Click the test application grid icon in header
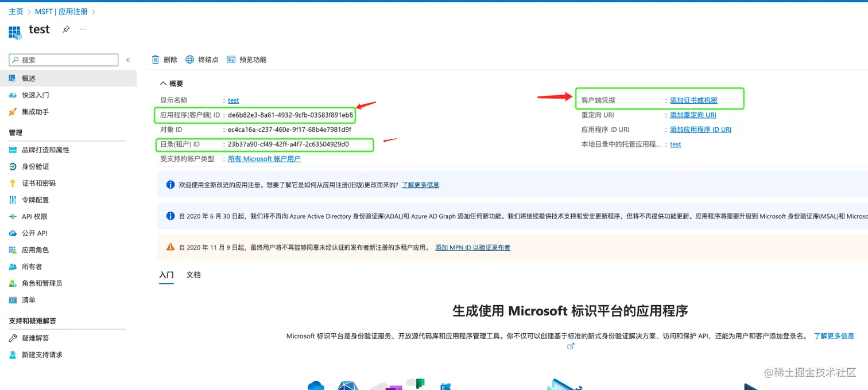Image resolution: width=868 pixels, height=390 pixels. click(x=15, y=32)
